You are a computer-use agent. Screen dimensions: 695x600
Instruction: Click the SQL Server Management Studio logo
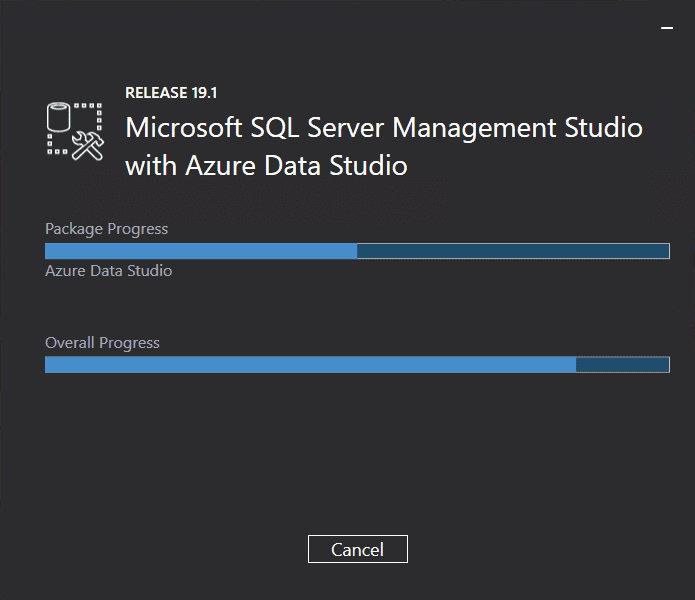(75, 131)
